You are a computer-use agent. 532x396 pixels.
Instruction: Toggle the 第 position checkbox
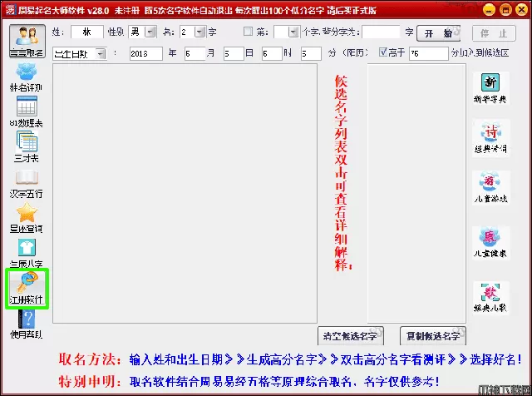coord(248,32)
